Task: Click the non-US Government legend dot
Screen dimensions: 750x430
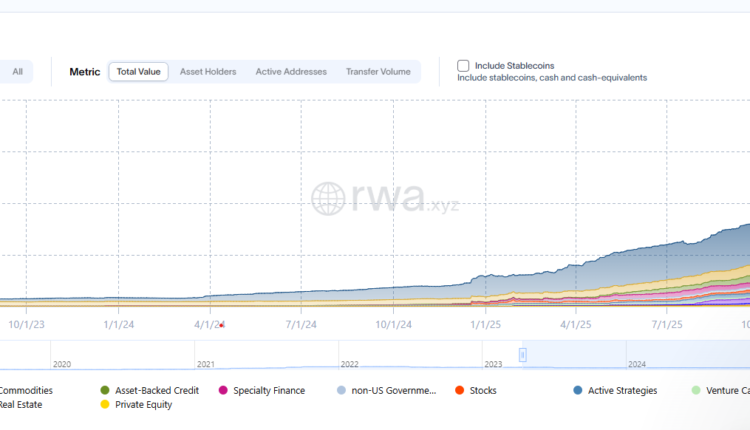Action: click(342, 390)
